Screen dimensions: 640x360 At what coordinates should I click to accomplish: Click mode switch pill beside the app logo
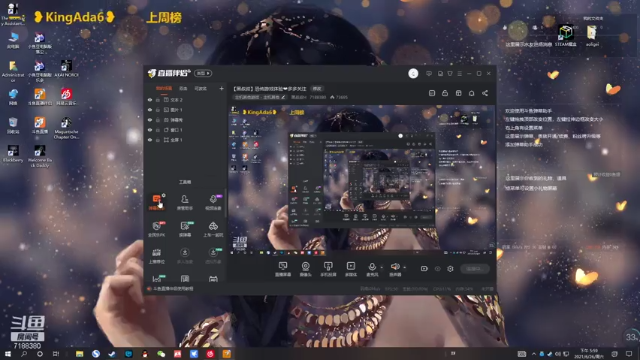coord(203,73)
